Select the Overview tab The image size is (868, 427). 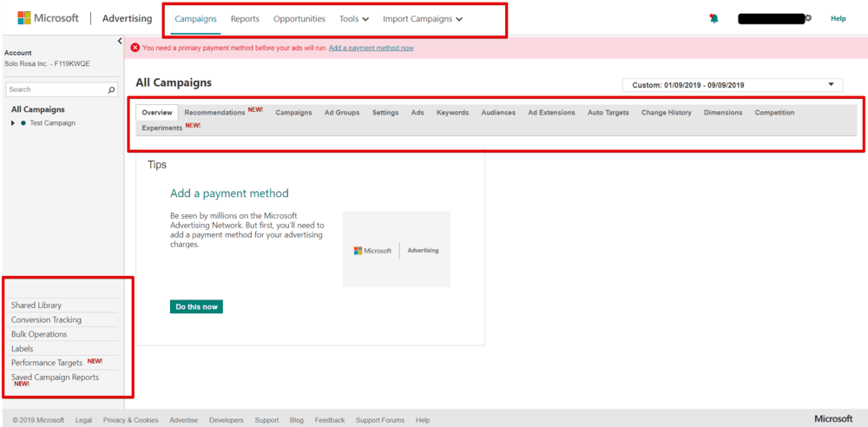pyautogui.click(x=157, y=113)
